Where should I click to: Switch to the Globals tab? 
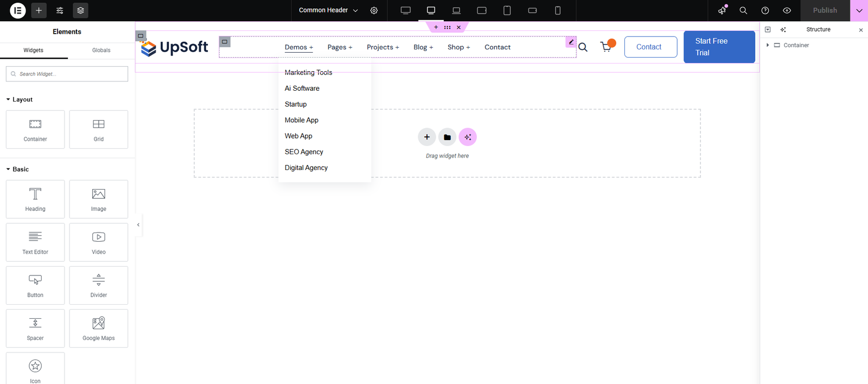point(101,50)
